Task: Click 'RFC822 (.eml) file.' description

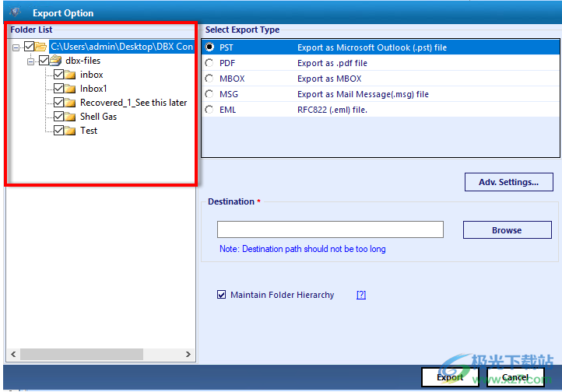Action: pos(332,110)
